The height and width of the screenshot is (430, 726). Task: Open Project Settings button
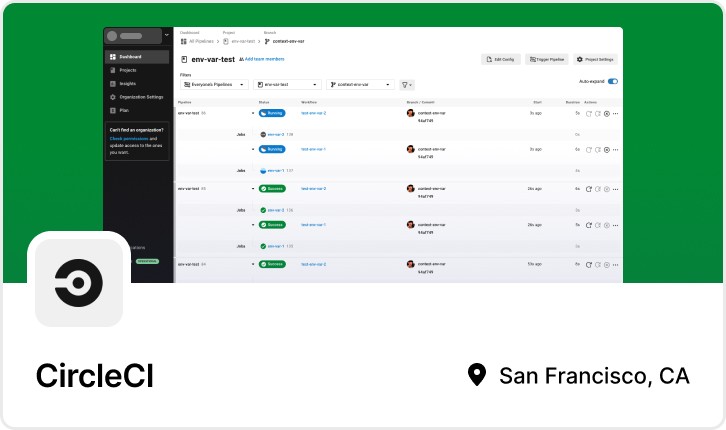(x=595, y=59)
